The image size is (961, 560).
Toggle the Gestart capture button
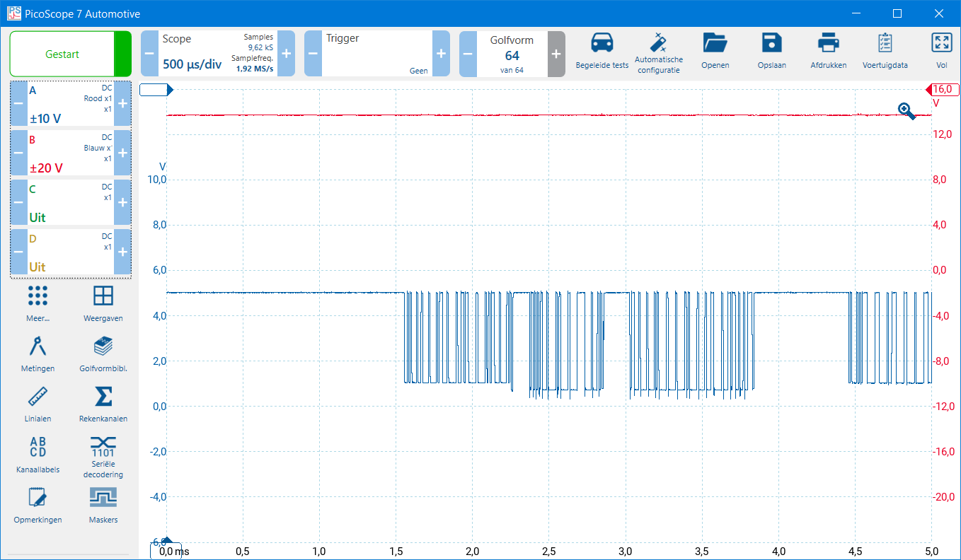[62, 54]
